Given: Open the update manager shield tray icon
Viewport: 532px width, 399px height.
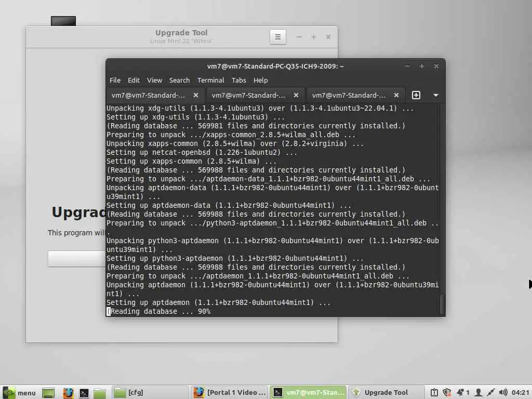Looking at the screenshot, I should [447, 393].
